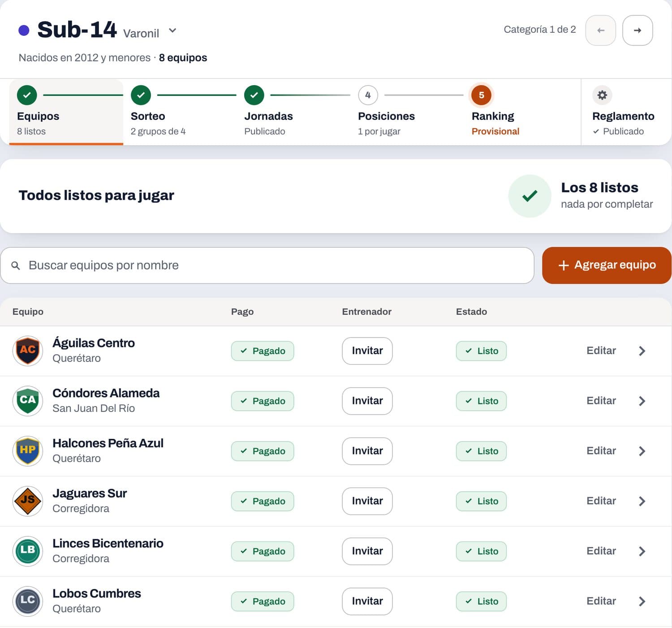Open the Ranking Provisional step tab
The height and width of the screenshot is (628, 672).
(x=521, y=112)
